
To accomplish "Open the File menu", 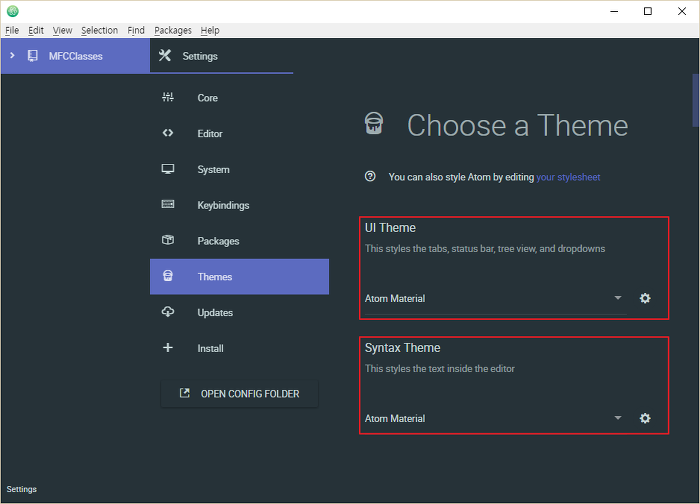I will pyautogui.click(x=12, y=30).
